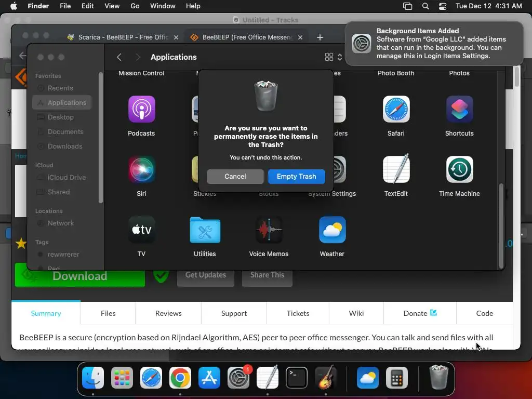Open the Files tab on the page
532x399 pixels.
tap(108, 313)
